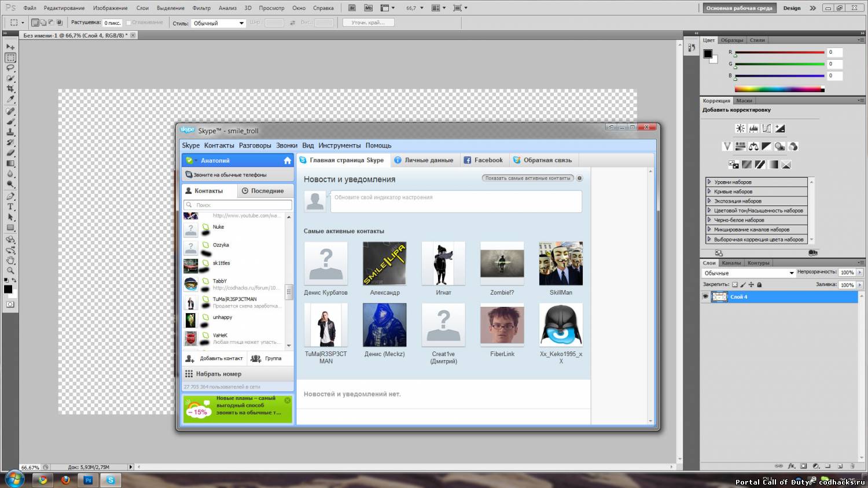Select the Lasso tool

[x=10, y=68]
